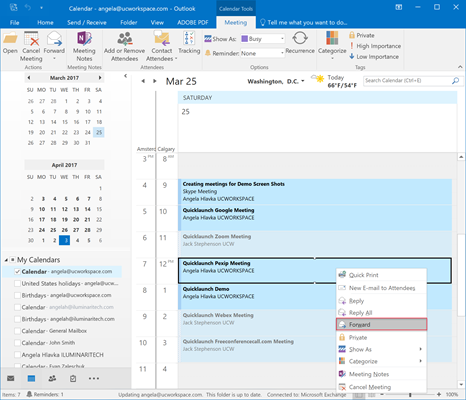Viewport: 466px width, 400px height.
Task: Switch to Mail navigation icon
Action: pos(11,378)
